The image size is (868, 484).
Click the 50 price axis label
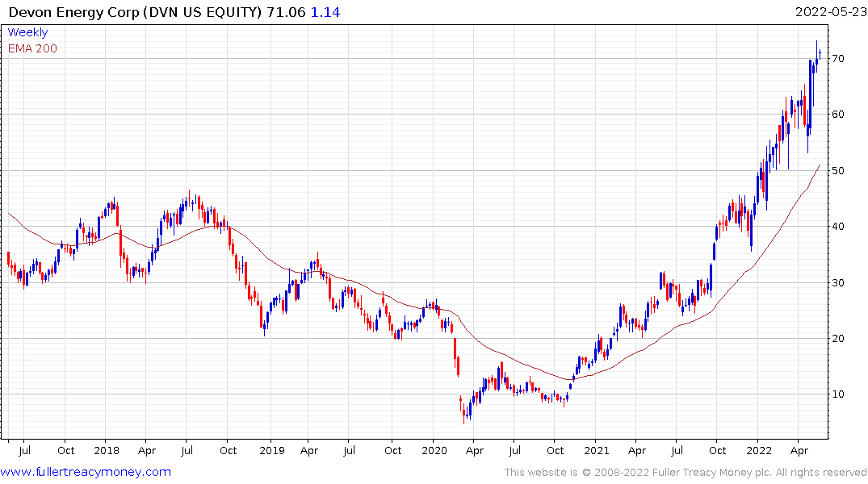[x=838, y=171]
